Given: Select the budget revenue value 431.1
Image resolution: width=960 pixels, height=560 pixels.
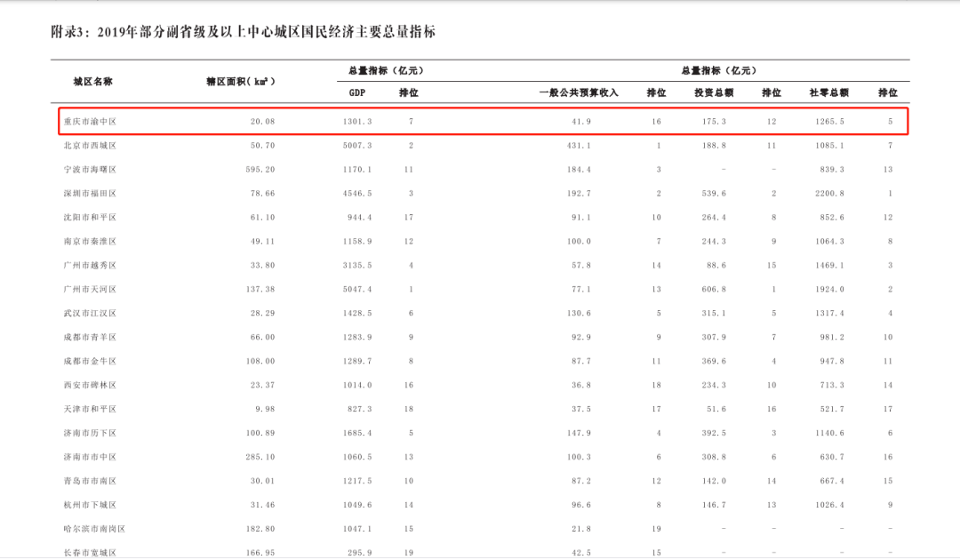Looking at the screenshot, I should tap(579, 146).
